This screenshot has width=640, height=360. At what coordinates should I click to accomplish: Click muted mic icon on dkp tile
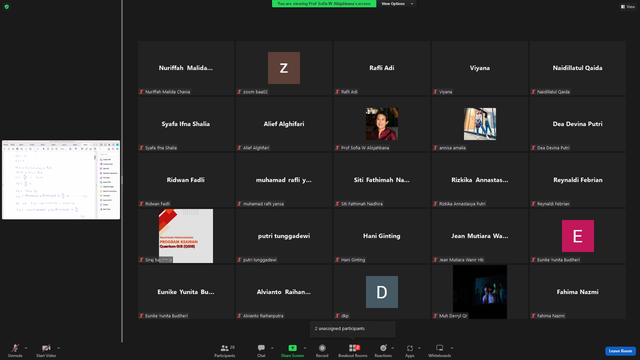pos(338,316)
